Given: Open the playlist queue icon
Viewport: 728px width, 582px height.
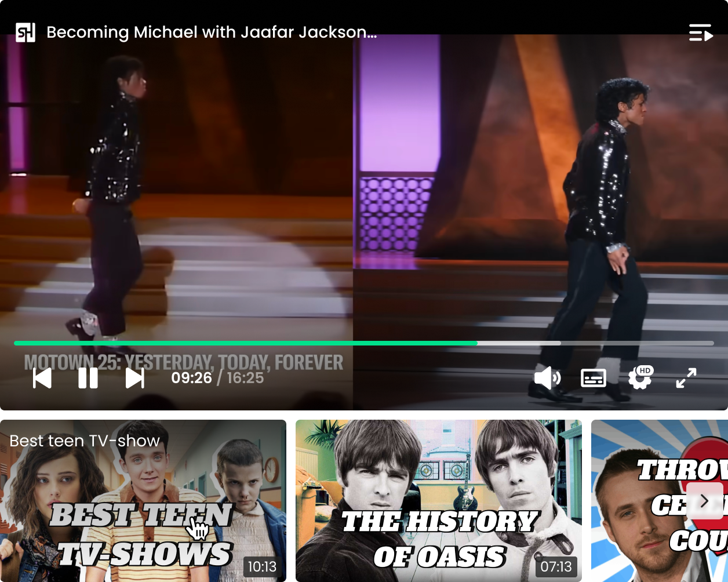Looking at the screenshot, I should 701,32.
